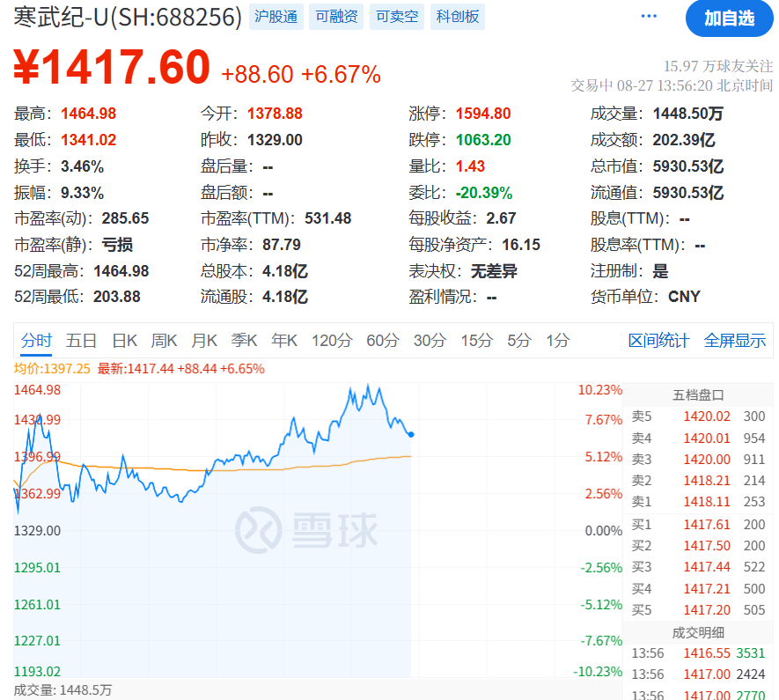Add stock via 加自选 button
Screen dimensions: 779x700
coord(729,18)
